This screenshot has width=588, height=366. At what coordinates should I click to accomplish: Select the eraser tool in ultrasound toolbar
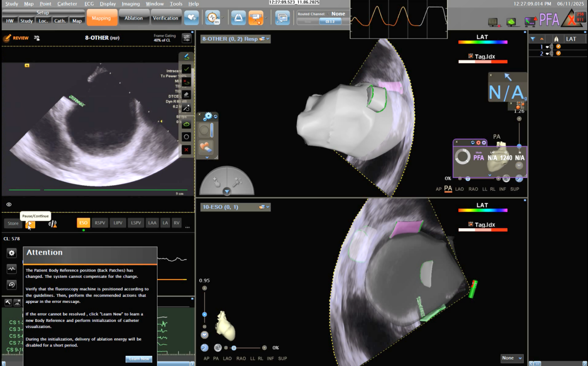tap(186, 95)
